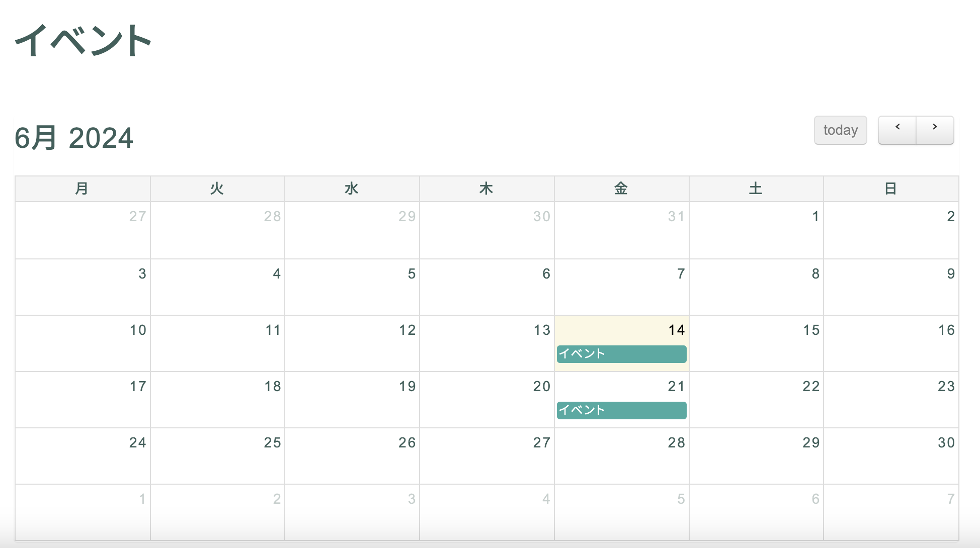Go to the previous month with the left arrow
The image size is (980, 548).
pyautogui.click(x=897, y=130)
